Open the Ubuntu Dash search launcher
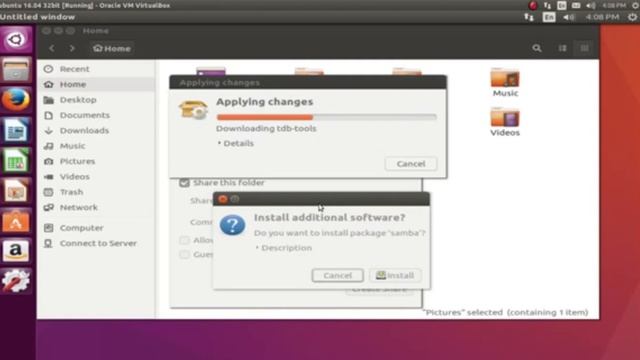The width and height of the screenshot is (640, 360). click(x=16, y=40)
